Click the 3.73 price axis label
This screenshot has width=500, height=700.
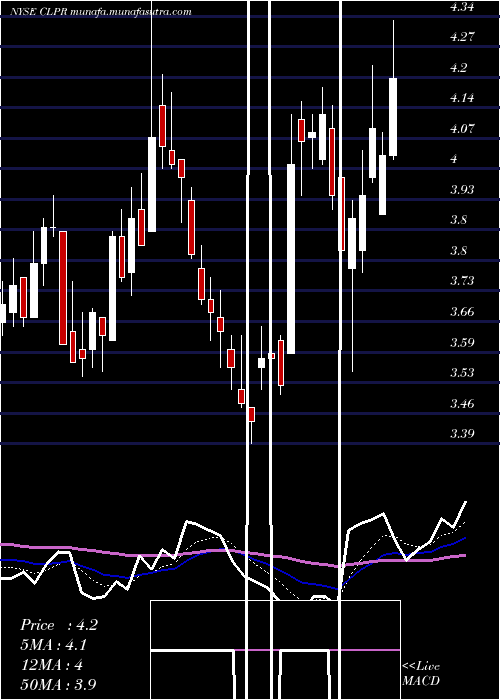pos(463,282)
